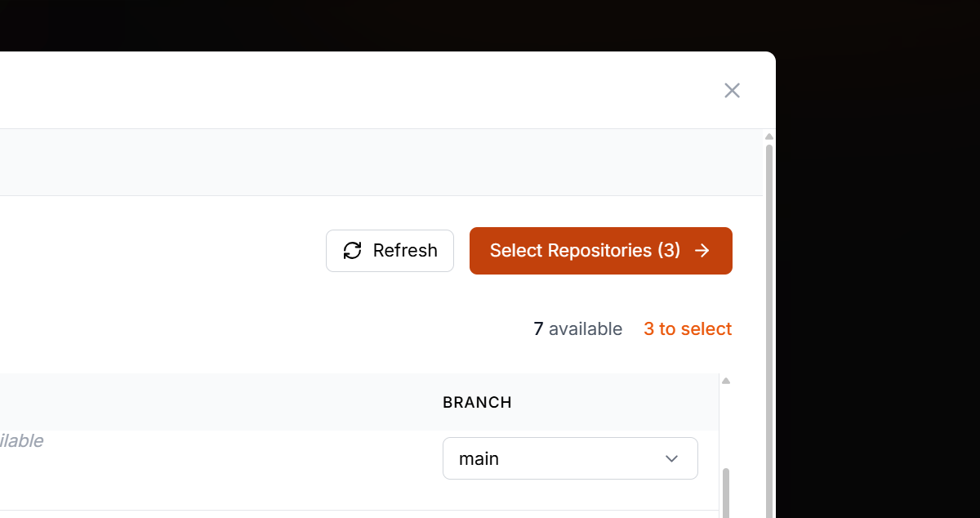Click the table's inner scrollbar thumb
The height and width of the screenshot is (518, 980).
coord(725,493)
